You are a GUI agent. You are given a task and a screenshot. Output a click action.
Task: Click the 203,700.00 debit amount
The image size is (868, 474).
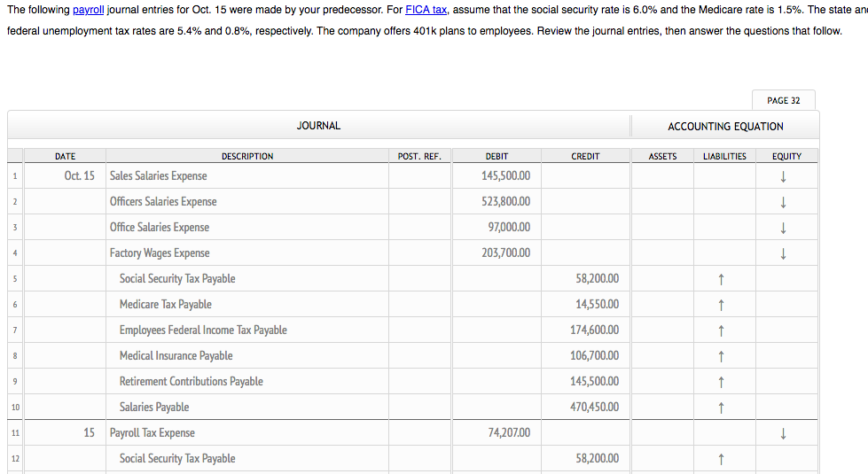coord(505,253)
